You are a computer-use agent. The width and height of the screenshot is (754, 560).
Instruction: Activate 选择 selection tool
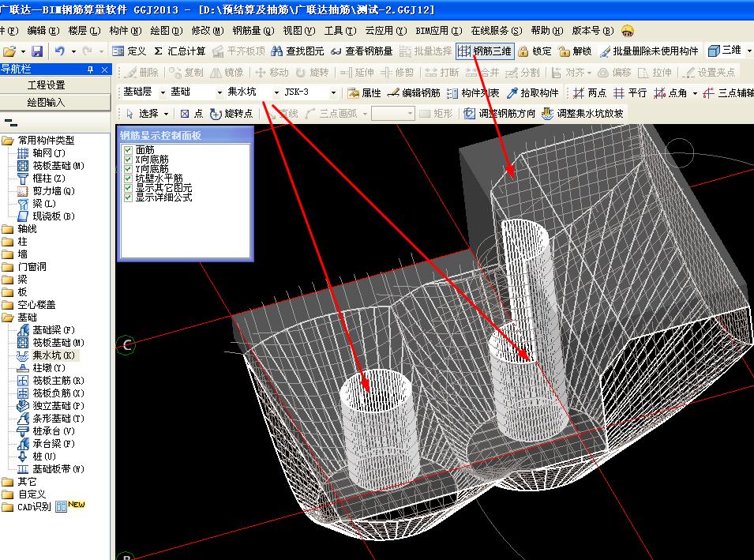[x=142, y=114]
